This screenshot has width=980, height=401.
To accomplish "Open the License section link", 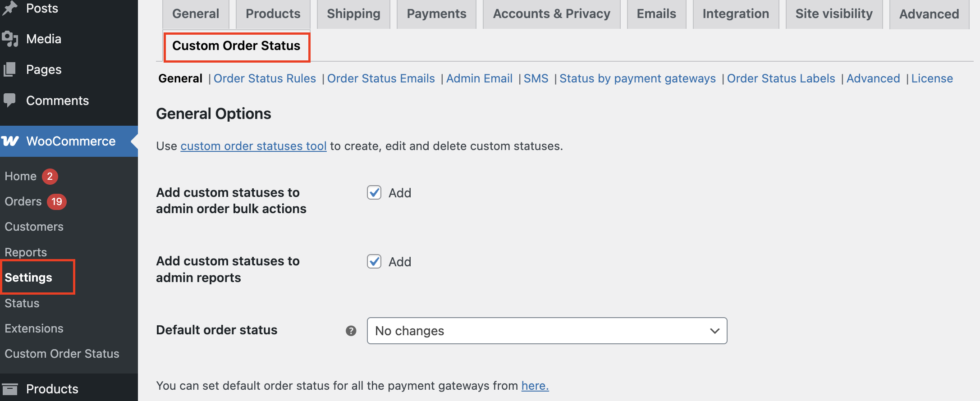I will 932,78.
